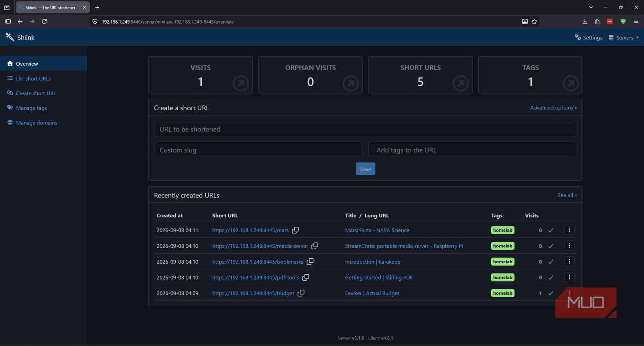This screenshot has width=644, height=346.
Task: Click the Shlink logo in the header
Action: click(x=20, y=37)
